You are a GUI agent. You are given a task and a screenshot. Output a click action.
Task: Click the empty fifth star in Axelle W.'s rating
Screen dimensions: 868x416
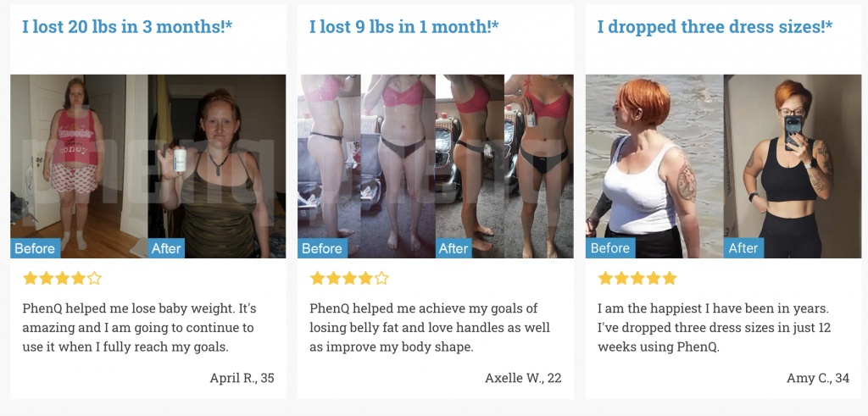pos(381,278)
